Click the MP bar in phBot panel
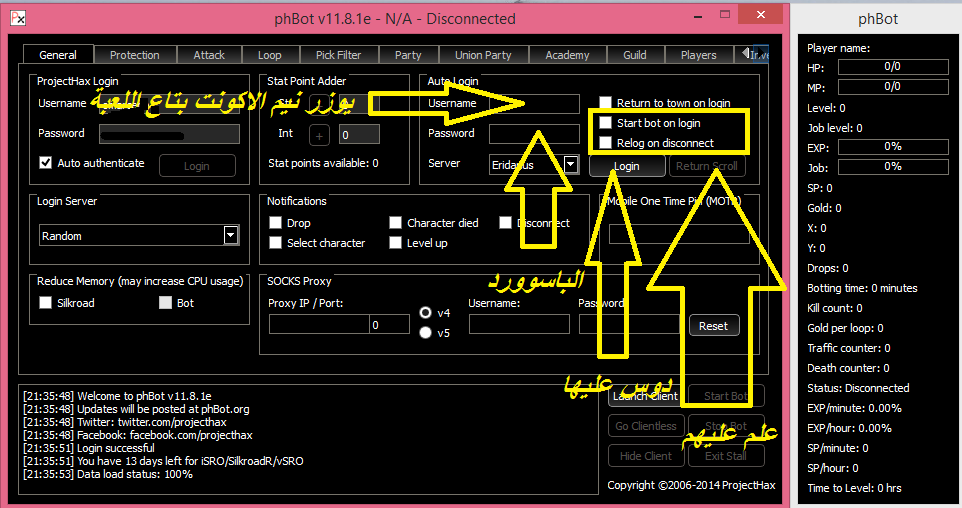This screenshot has height=508, width=962. tap(893, 87)
